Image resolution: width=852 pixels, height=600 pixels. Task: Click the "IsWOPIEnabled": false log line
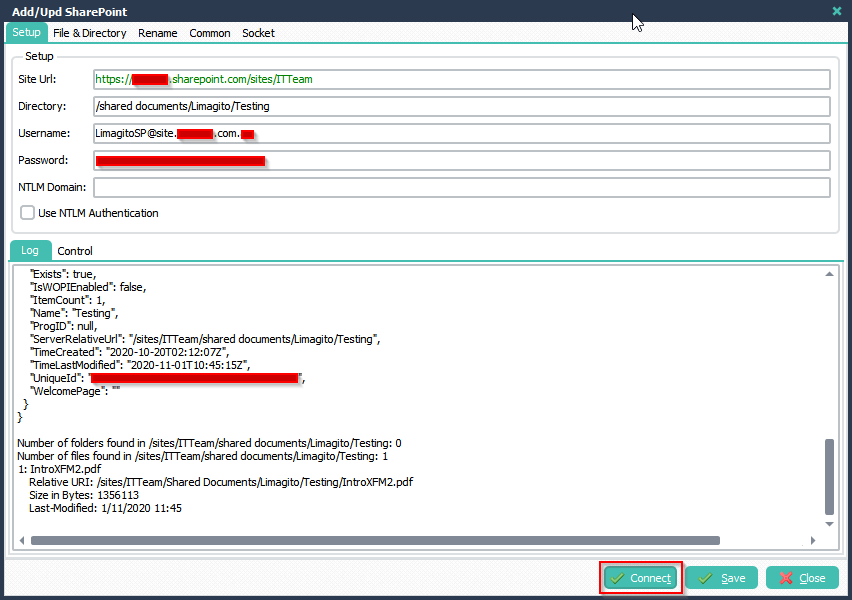[x=88, y=287]
